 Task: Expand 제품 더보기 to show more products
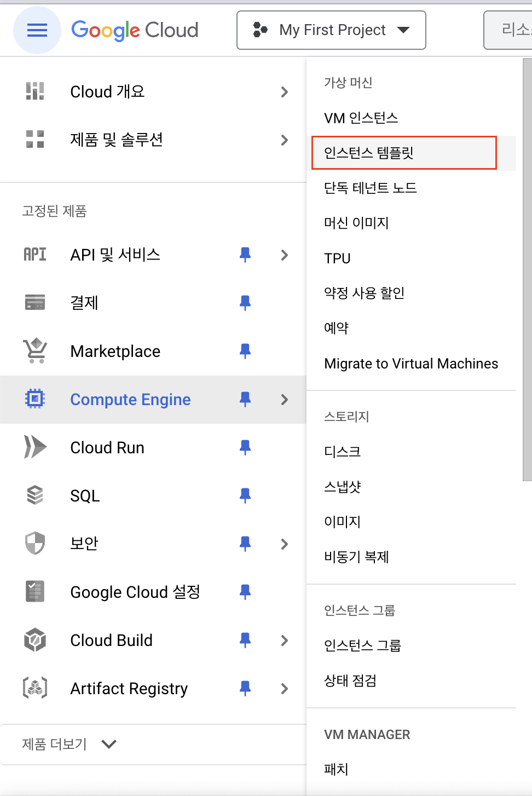(70, 744)
